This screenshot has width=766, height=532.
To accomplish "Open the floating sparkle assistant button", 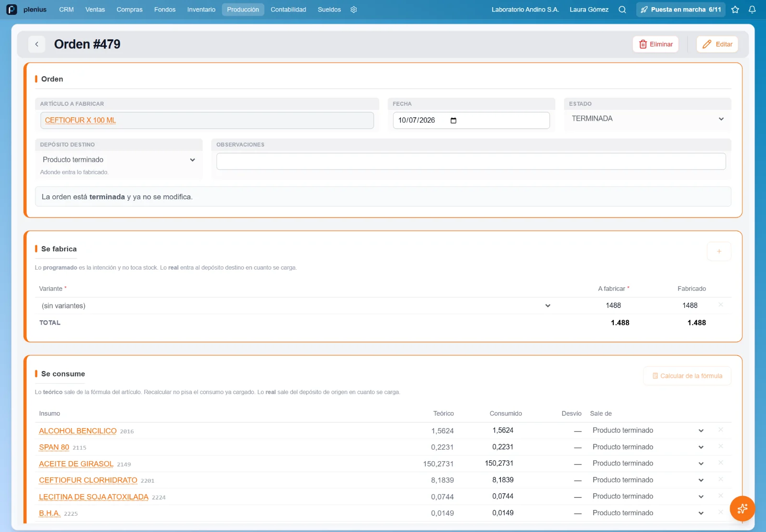I will coord(742,509).
